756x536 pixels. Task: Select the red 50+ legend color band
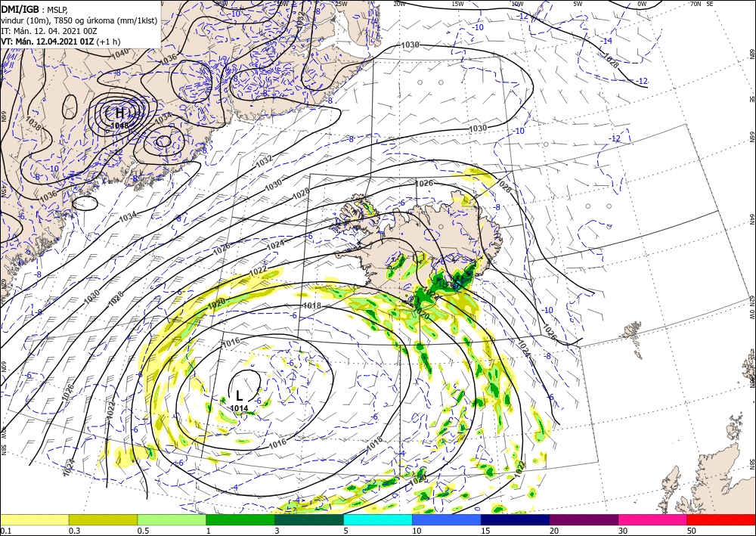coord(721,519)
